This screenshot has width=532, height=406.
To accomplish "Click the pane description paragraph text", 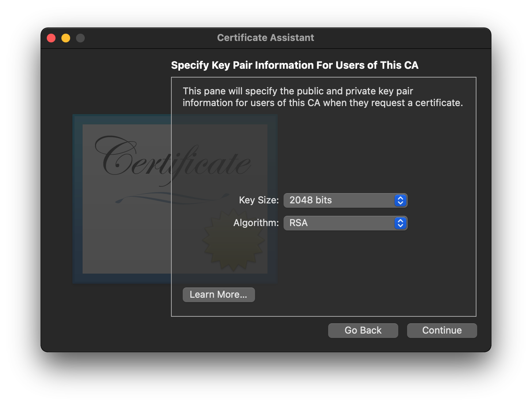I will click(323, 97).
